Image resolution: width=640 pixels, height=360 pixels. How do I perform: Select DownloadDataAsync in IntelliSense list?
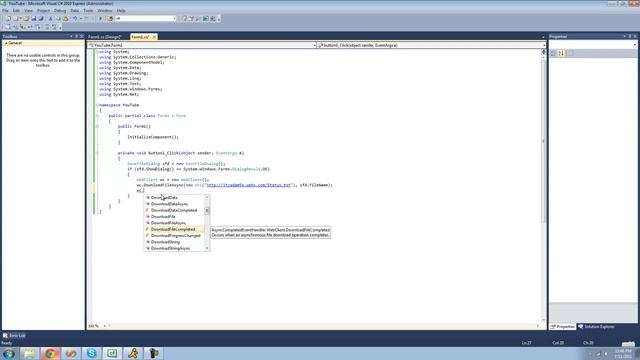click(x=174, y=204)
